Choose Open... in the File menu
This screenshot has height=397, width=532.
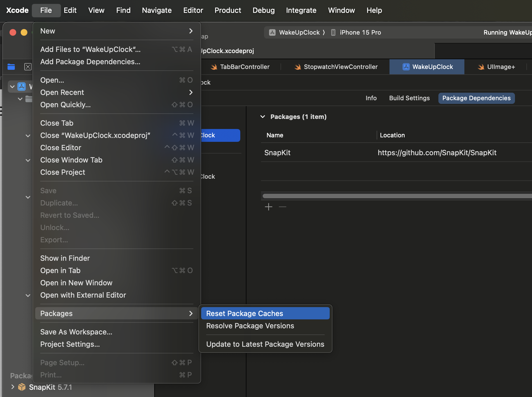pyautogui.click(x=117, y=80)
